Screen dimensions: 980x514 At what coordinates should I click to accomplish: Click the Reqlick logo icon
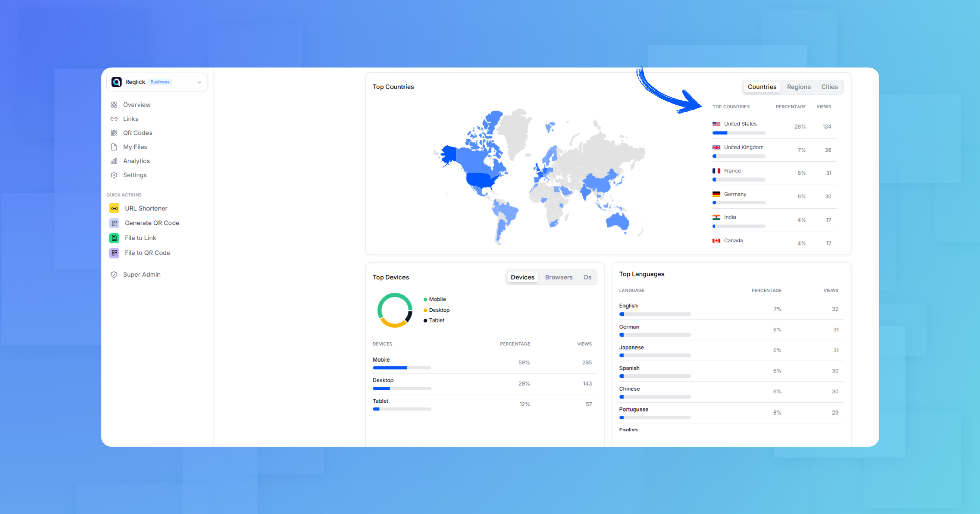[116, 82]
